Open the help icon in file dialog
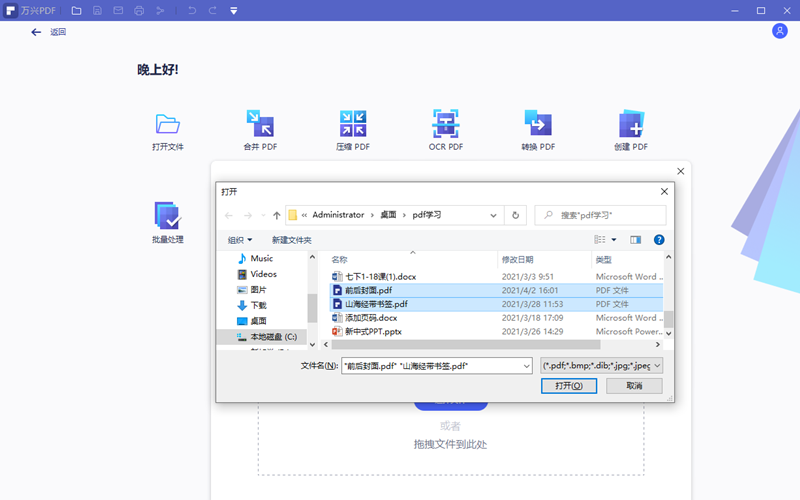This screenshot has height=500, width=800. pyautogui.click(x=659, y=240)
